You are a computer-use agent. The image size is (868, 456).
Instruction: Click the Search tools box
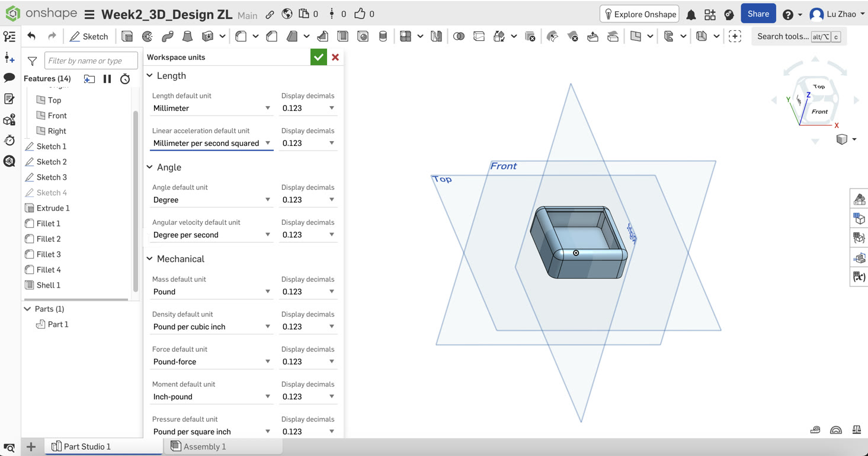pos(799,36)
